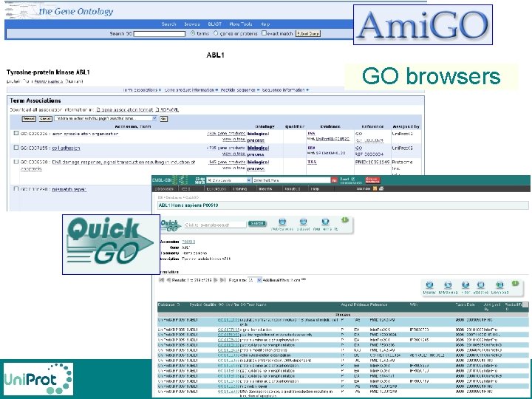Open the About Us tab in EBI navigation
The image size is (532, 399).
pos(292,188)
